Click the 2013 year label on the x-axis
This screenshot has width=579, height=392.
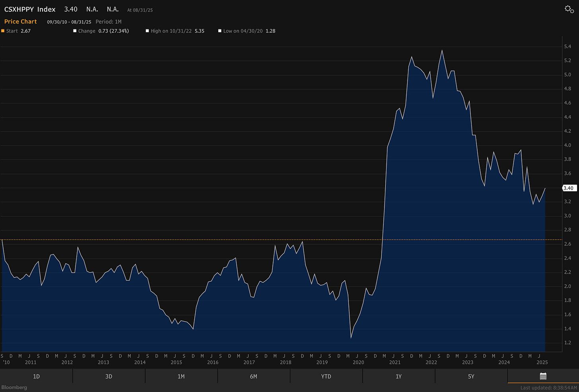click(103, 362)
